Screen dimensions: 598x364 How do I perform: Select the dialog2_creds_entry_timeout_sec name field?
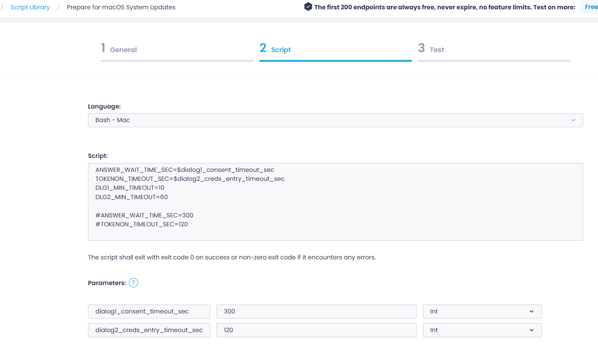[149, 330]
